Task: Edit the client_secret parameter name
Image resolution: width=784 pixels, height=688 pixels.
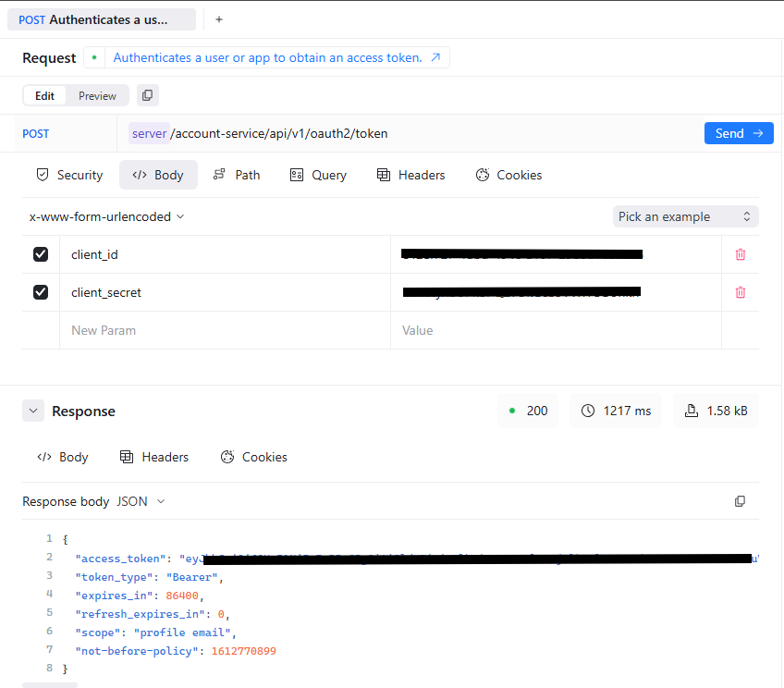Action: click(x=225, y=292)
